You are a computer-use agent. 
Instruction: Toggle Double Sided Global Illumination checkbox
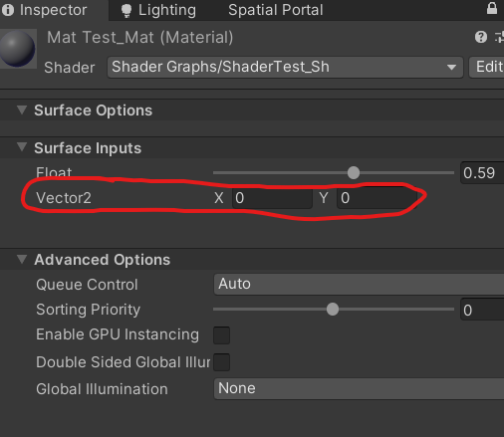click(x=221, y=362)
